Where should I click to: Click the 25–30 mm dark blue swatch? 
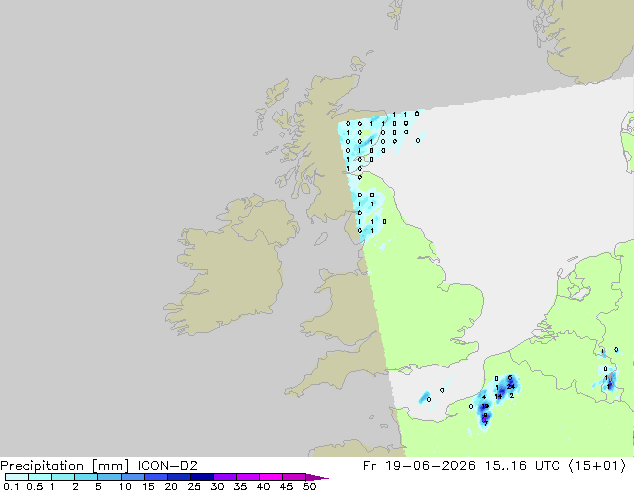(202, 477)
